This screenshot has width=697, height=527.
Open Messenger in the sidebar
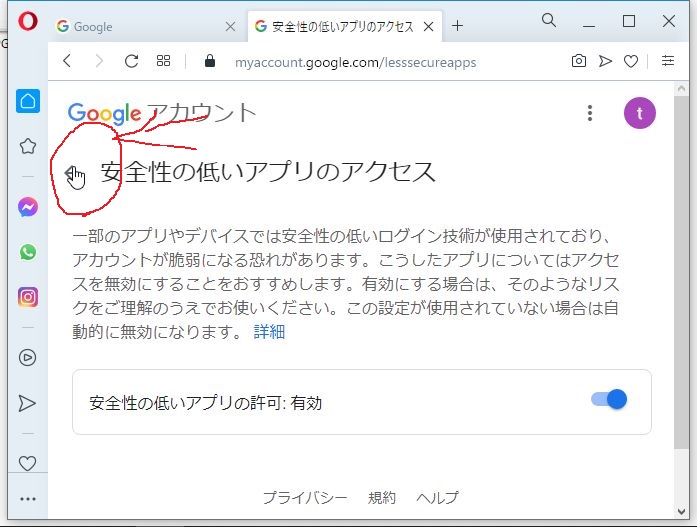point(28,207)
